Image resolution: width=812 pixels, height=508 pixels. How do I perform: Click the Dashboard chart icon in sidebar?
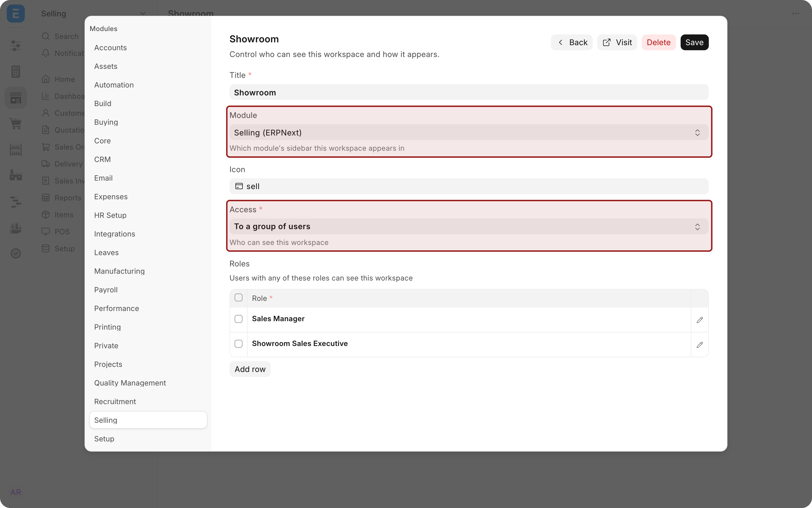click(46, 96)
